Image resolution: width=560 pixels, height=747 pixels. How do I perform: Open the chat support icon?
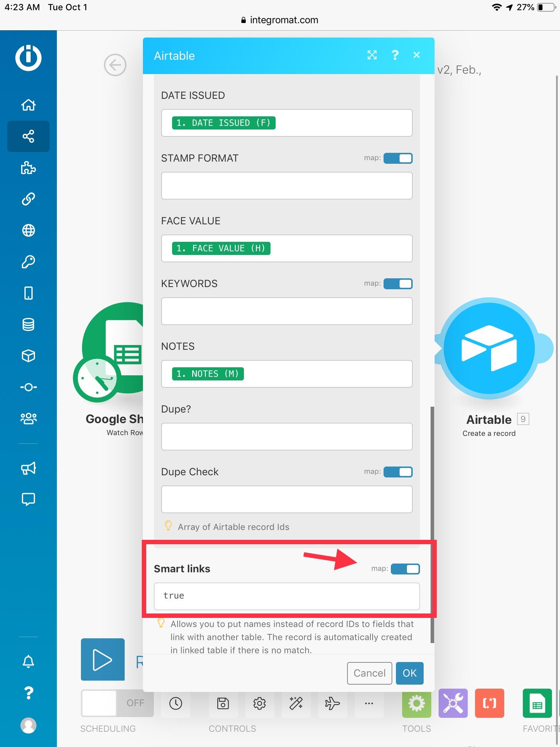tap(28, 499)
